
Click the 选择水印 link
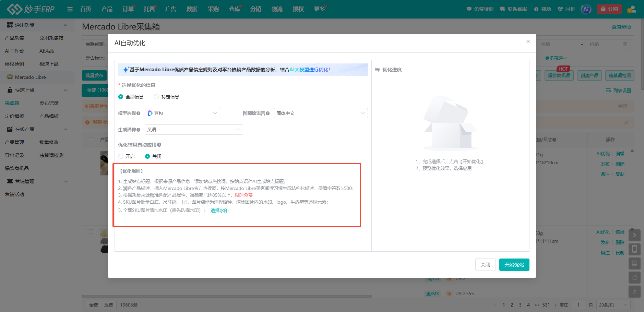(219, 211)
